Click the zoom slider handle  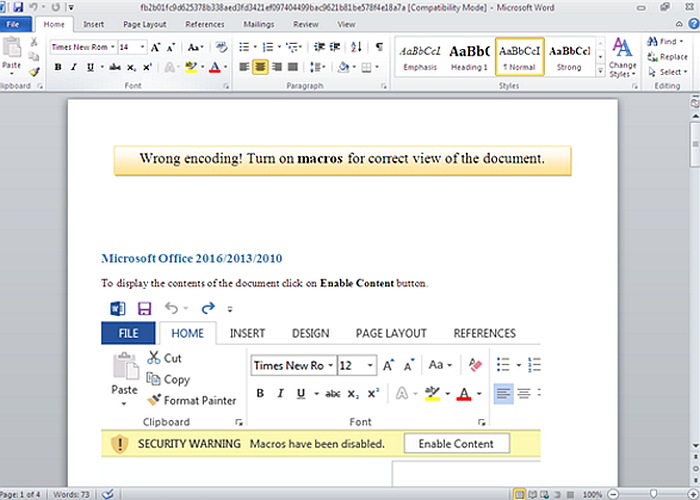[x=654, y=494]
